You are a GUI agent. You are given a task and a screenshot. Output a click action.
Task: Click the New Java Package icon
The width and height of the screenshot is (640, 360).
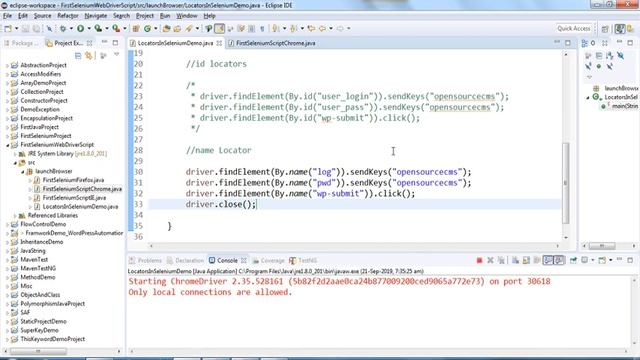136,29
